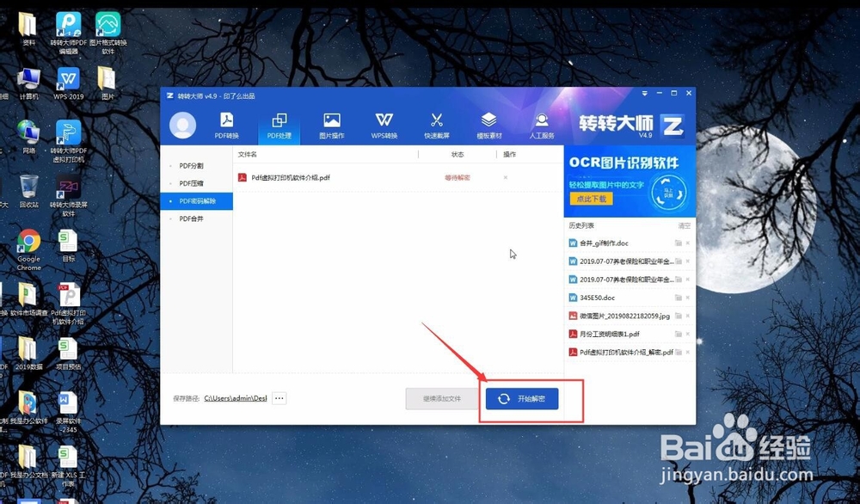The width and height of the screenshot is (860, 504).
Task: Select 新建 XLS 工作表 file on desktop
Action: (x=68, y=465)
